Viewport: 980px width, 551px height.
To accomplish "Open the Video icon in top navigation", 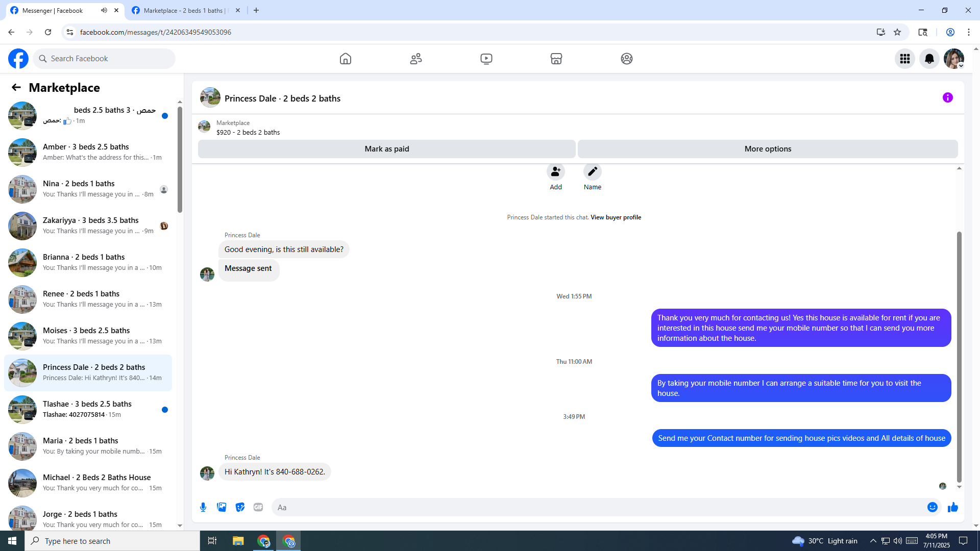I will (486, 59).
